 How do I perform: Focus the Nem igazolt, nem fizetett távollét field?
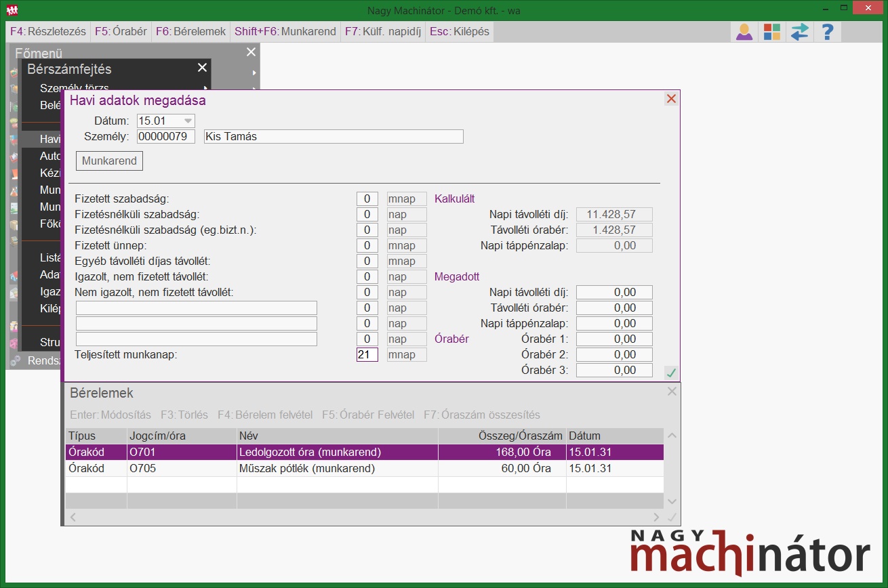[x=367, y=293]
